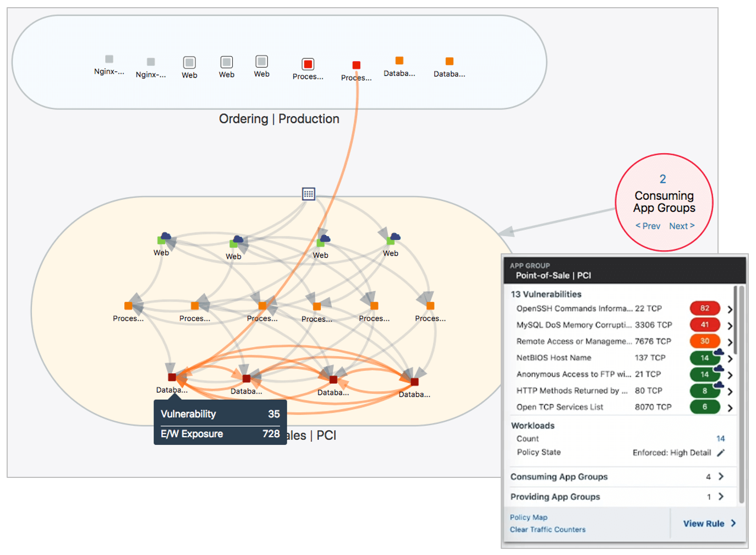The width and height of the screenshot is (756, 555).
Task: Click the 'Providing App Groups' row label
Action: pos(555,497)
